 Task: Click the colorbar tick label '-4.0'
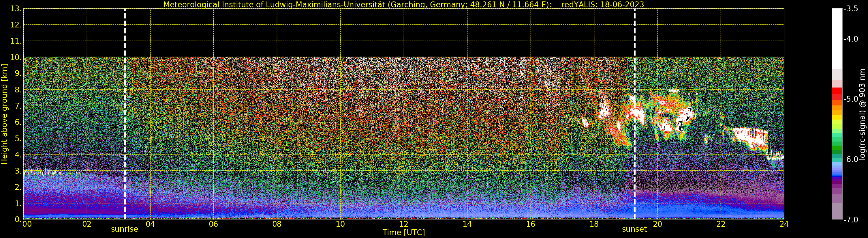pyautogui.click(x=851, y=39)
